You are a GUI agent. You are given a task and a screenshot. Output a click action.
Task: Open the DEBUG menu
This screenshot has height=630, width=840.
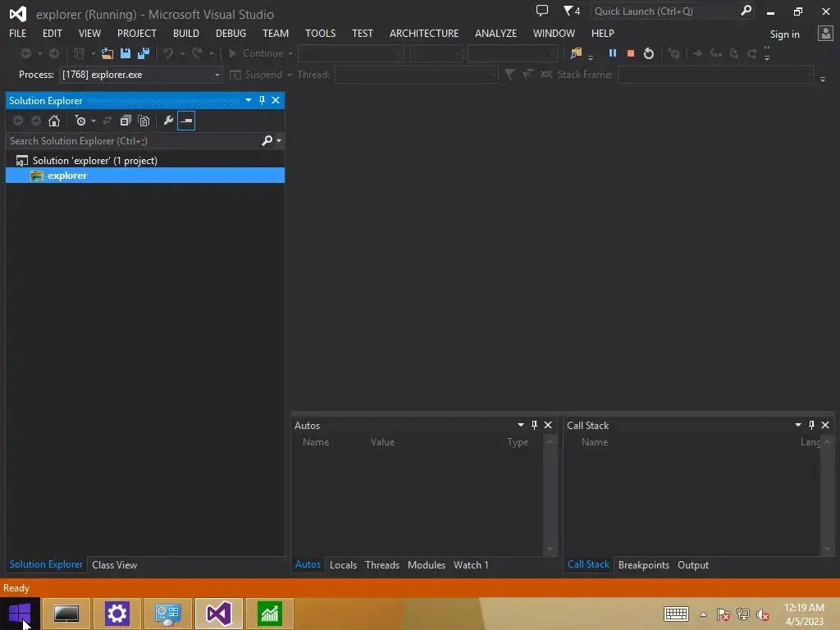coord(231,33)
